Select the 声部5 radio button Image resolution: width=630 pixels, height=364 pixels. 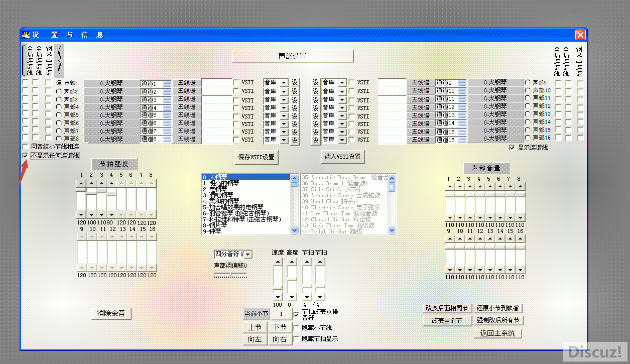tap(59, 115)
